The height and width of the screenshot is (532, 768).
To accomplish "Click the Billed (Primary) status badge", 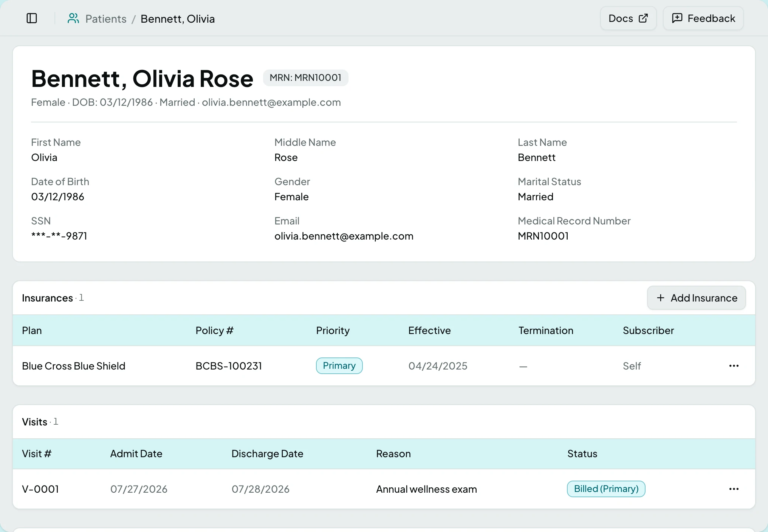I will click(606, 489).
